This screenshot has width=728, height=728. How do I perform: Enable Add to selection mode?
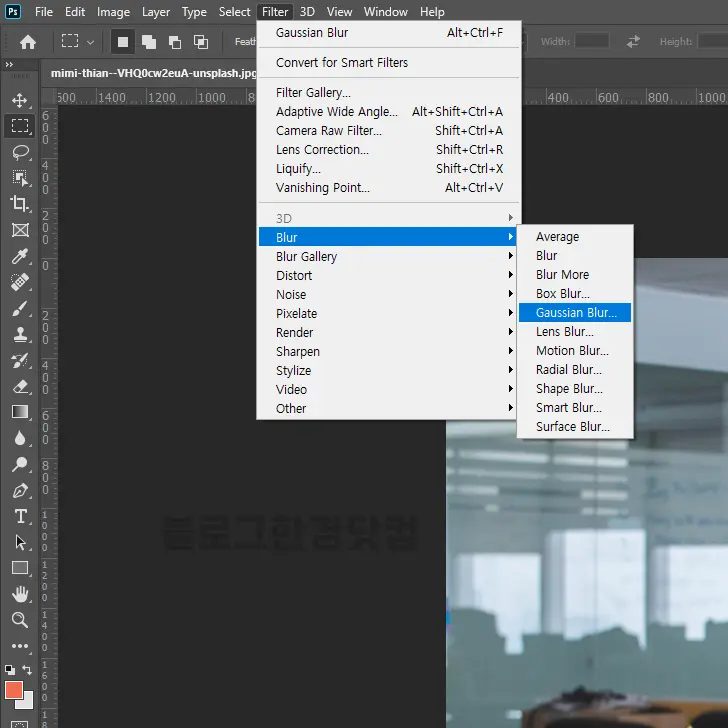click(x=149, y=42)
